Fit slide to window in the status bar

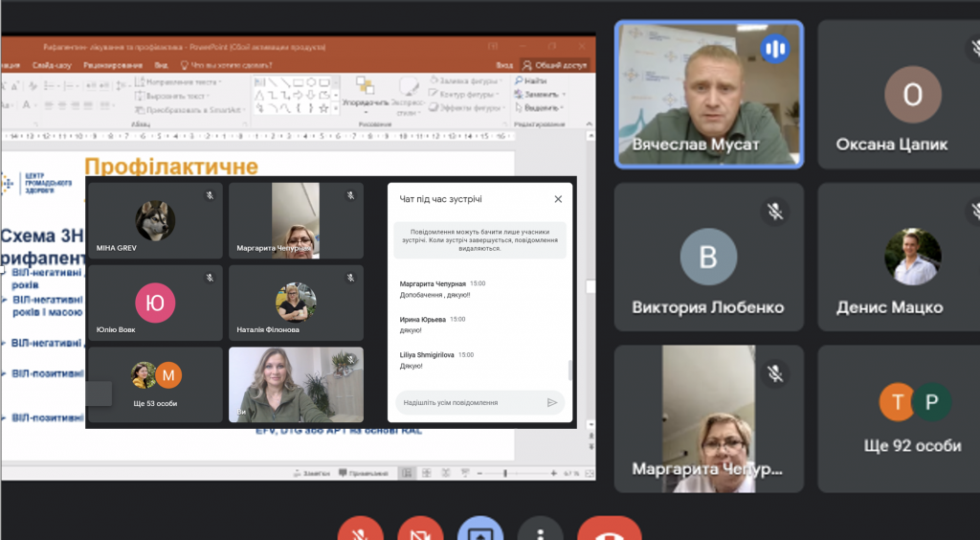tap(589, 474)
